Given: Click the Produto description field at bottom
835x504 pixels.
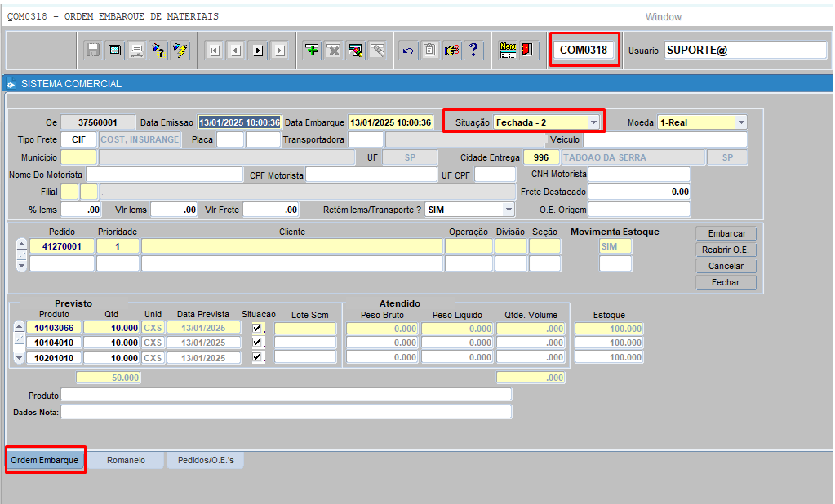Looking at the screenshot, I should (286, 395).
